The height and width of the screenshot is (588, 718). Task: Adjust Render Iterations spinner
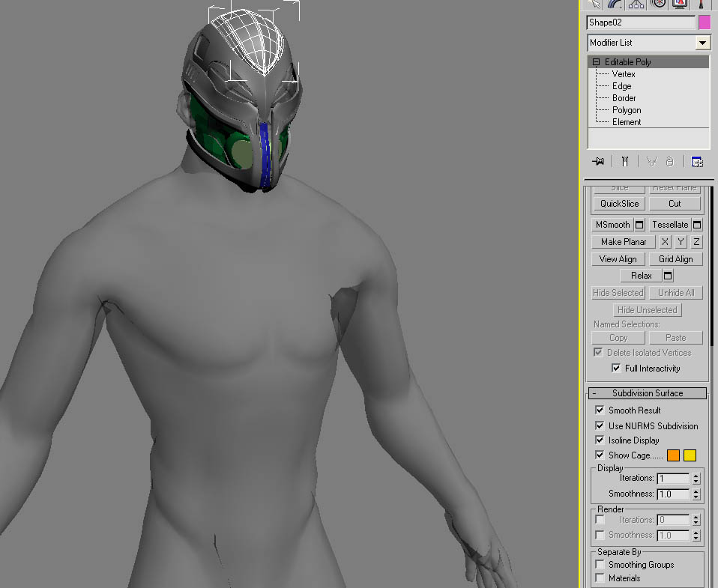(696, 521)
